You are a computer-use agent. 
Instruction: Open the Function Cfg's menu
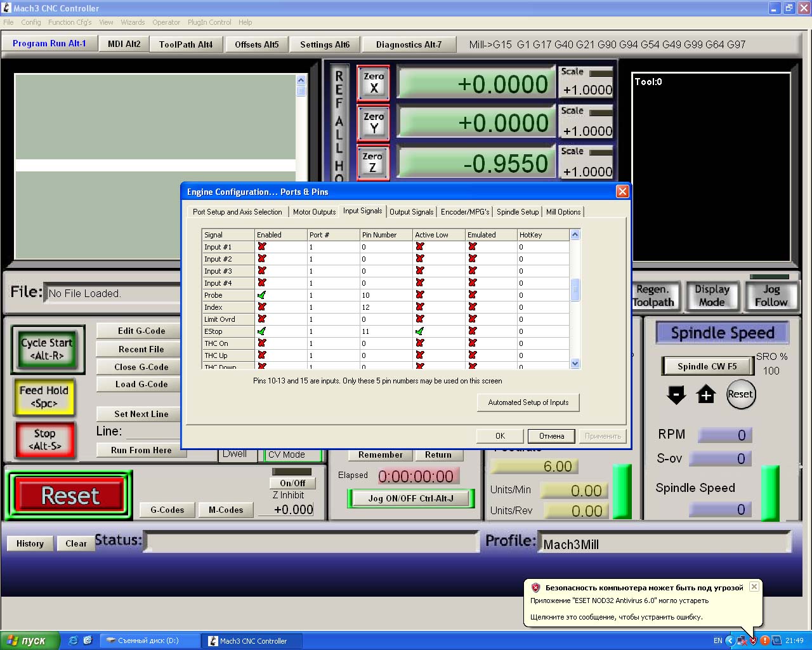tap(70, 22)
